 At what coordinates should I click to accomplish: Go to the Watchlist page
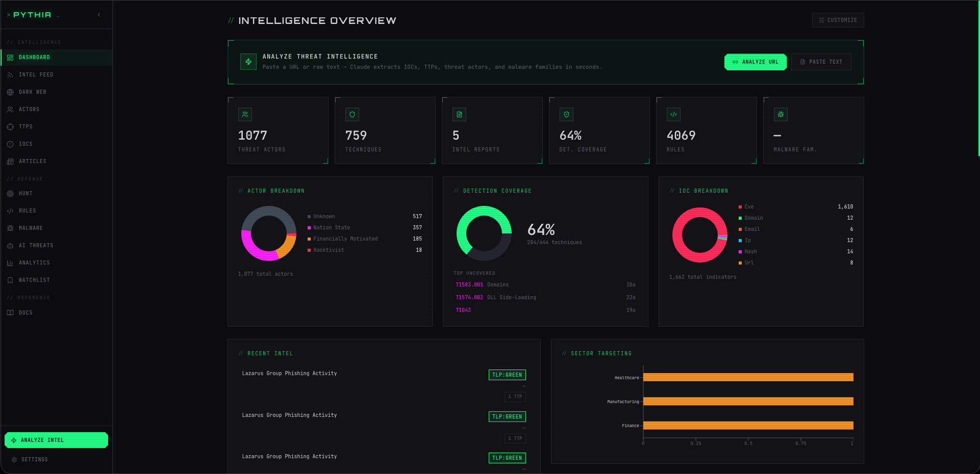pos(57,280)
